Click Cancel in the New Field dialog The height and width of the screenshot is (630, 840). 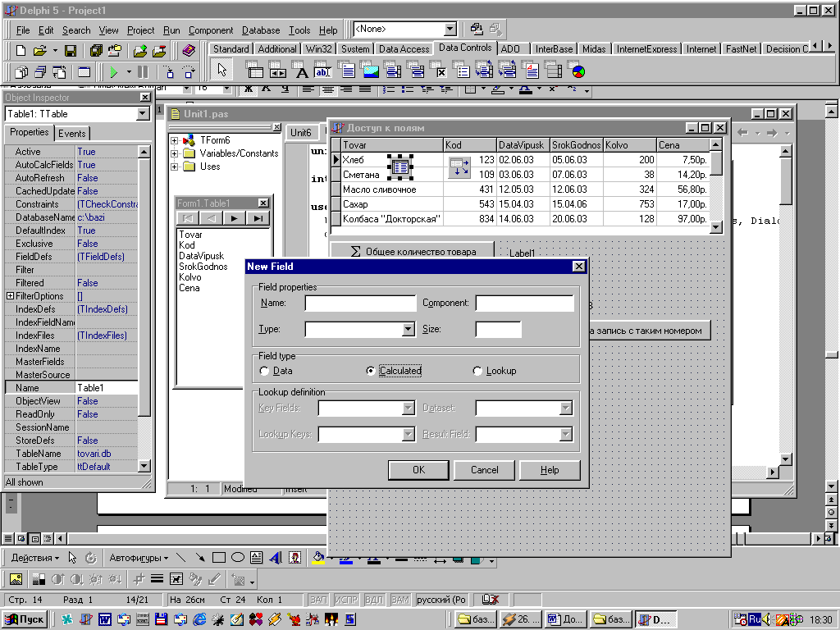pyautogui.click(x=484, y=470)
